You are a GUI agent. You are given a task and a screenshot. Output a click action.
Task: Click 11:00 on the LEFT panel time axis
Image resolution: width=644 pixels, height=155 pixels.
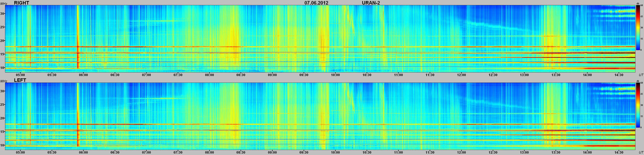pyautogui.click(x=398, y=152)
